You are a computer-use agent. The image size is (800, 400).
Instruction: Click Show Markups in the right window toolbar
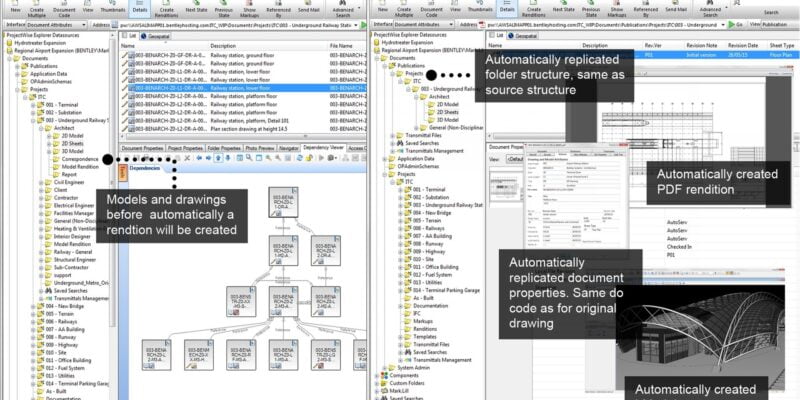click(617, 9)
